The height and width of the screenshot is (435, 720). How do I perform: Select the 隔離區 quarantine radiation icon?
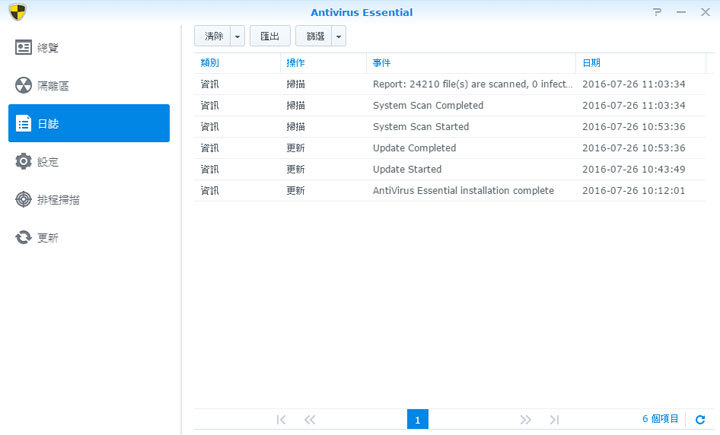point(24,86)
